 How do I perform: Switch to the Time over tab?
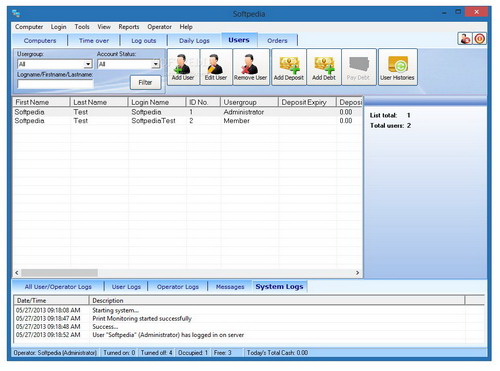tap(94, 41)
